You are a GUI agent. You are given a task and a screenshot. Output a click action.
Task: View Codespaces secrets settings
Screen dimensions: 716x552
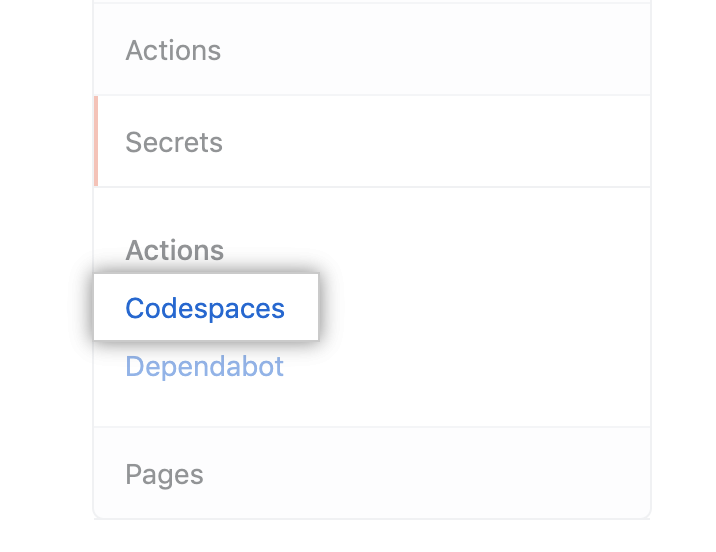[x=205, y=309]
